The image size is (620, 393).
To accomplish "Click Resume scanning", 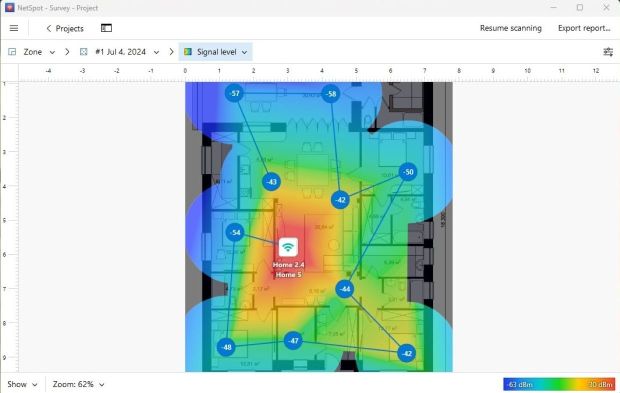I will click(x=510, y=28).
